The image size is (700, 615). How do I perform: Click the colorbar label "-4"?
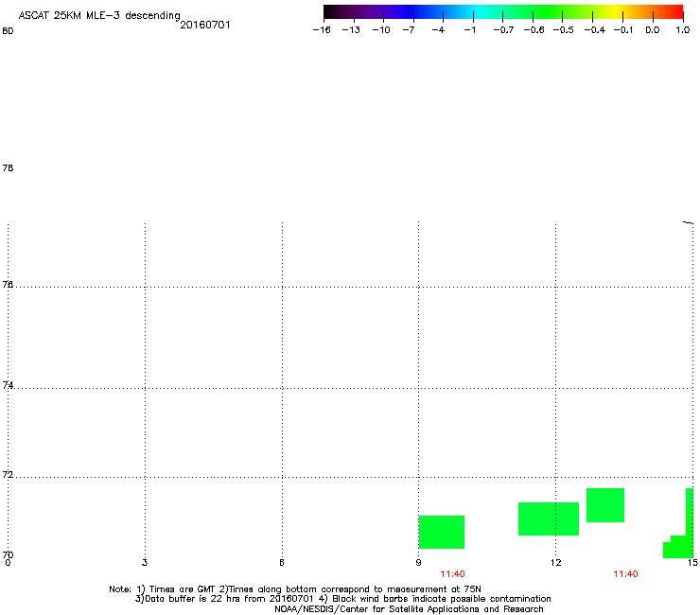coord(438,30)
